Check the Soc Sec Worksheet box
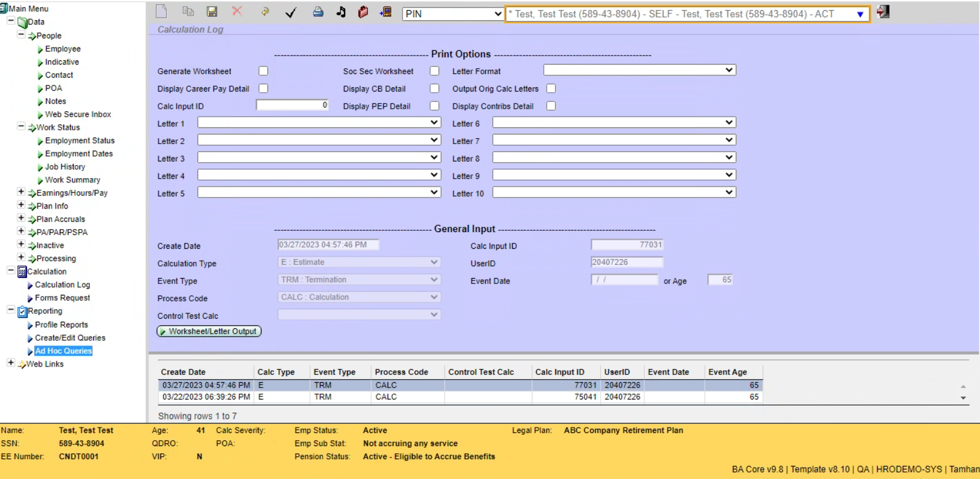The width and height of the screenshot is (980, 479). click(x=434, y=71)
